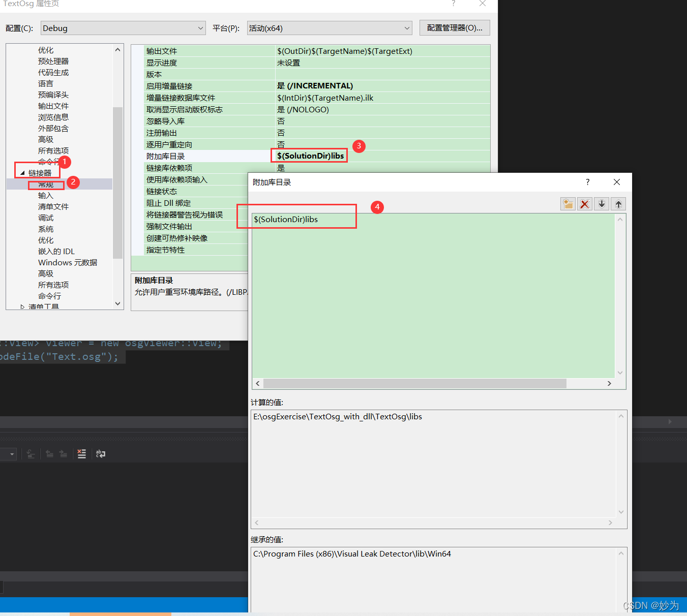Select 预处理器 in the tree
The width and height of the screenshot is (687, 616).
(x=53, y=61)
